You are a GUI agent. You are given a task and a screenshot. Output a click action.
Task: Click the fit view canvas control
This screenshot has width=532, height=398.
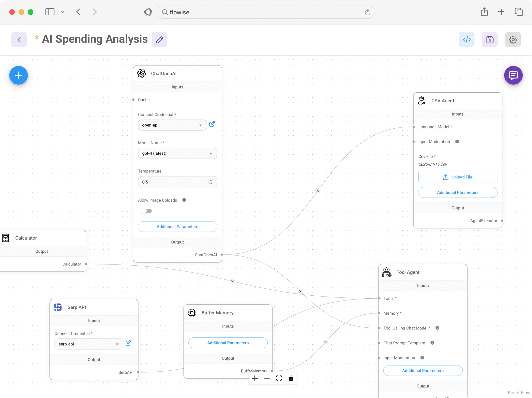[x=279, y=378]
